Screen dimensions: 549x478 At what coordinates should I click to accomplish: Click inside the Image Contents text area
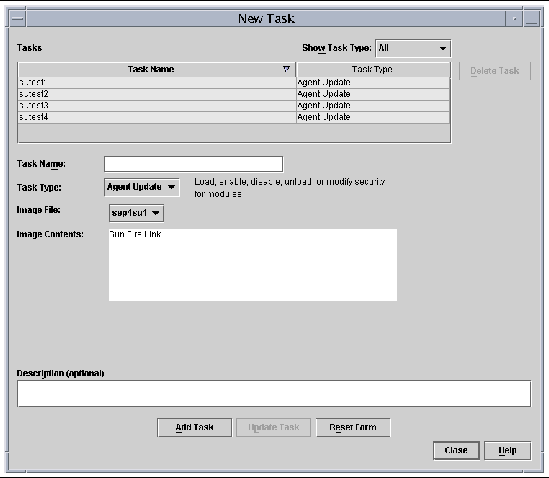pyautogui.click(x=253, y=265)
